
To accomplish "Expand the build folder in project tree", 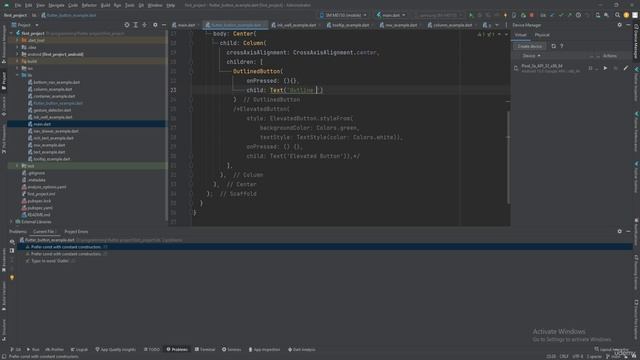I will tap(17, 61).
